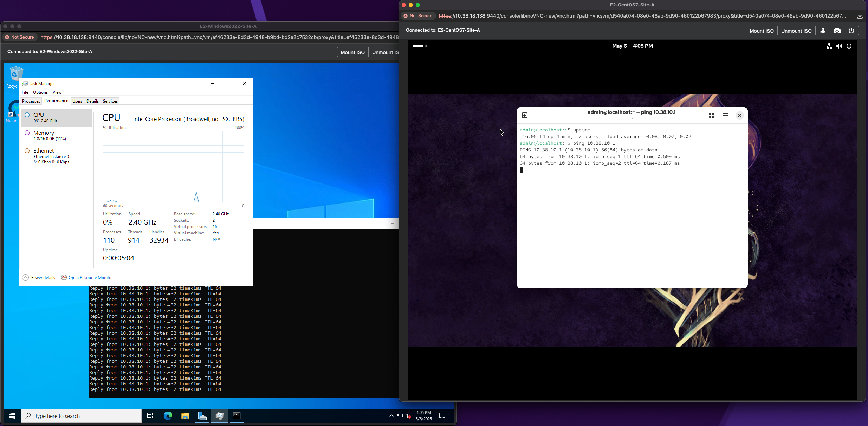Select the Performance tab

(x=56, y=101)
